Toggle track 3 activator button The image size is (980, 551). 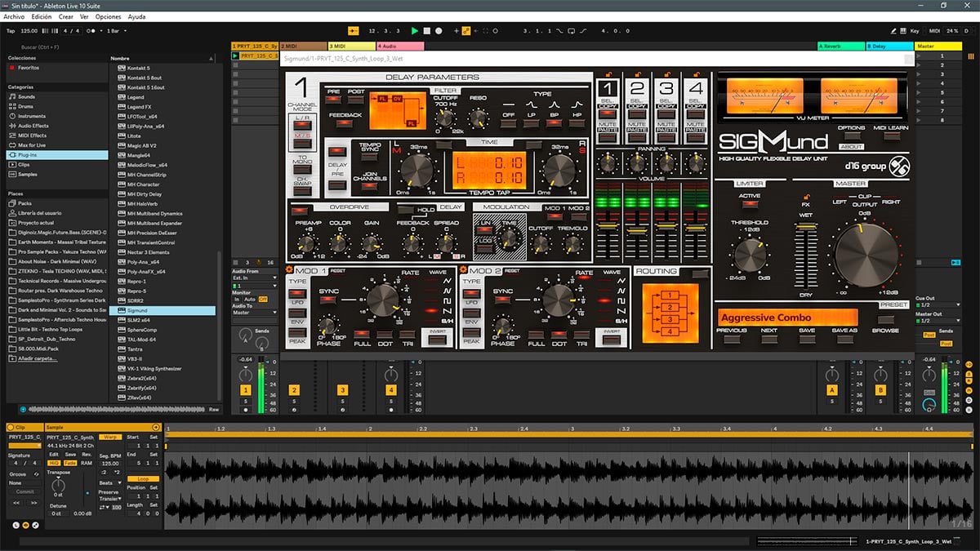click(342, 391)
